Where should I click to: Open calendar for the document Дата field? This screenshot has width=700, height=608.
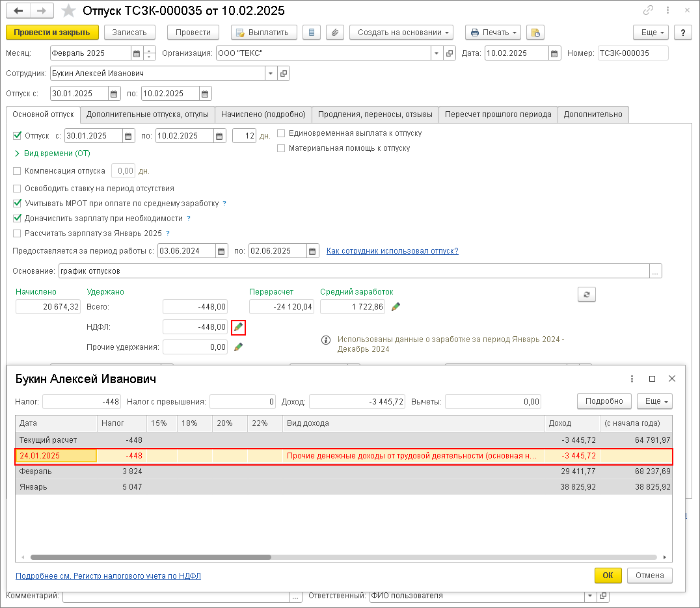(x=554, y=53)
